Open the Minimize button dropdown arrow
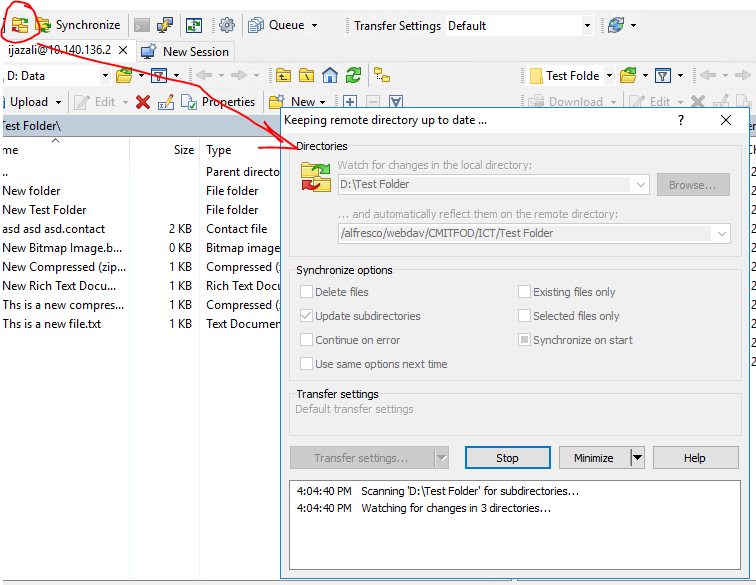Viewport: 756px width, 585px height. coord(636,458)
